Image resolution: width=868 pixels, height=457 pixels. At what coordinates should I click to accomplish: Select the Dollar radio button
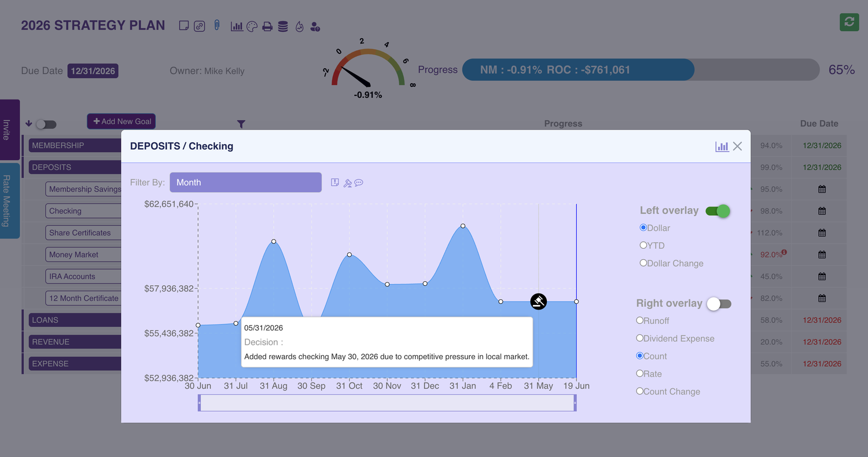coord(643,228)
